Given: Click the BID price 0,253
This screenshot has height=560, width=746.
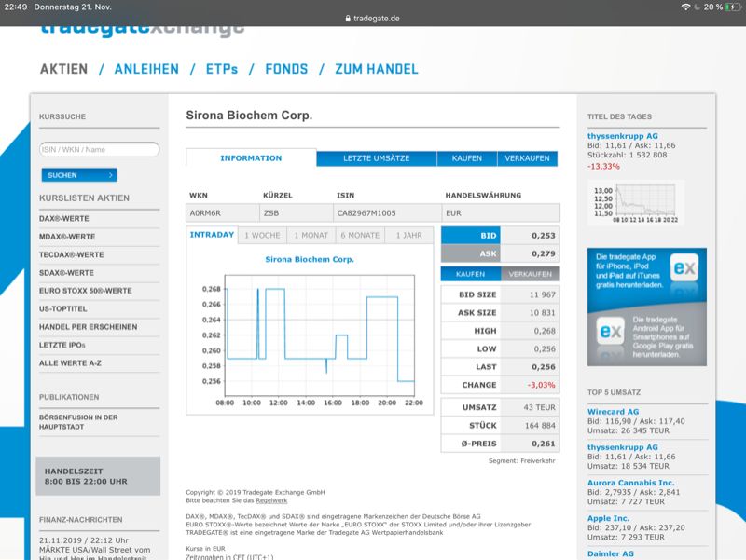Looking at the screenshot, I should pyautogui.click(x=544, y=236).
